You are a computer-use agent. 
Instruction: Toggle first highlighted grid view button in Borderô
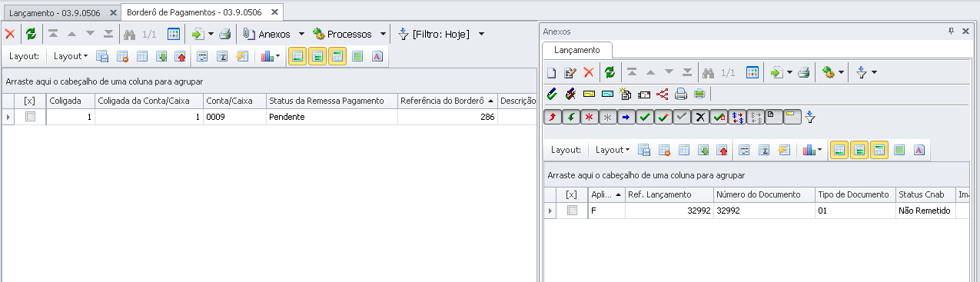pyautogui.click(x=297, y=56)
